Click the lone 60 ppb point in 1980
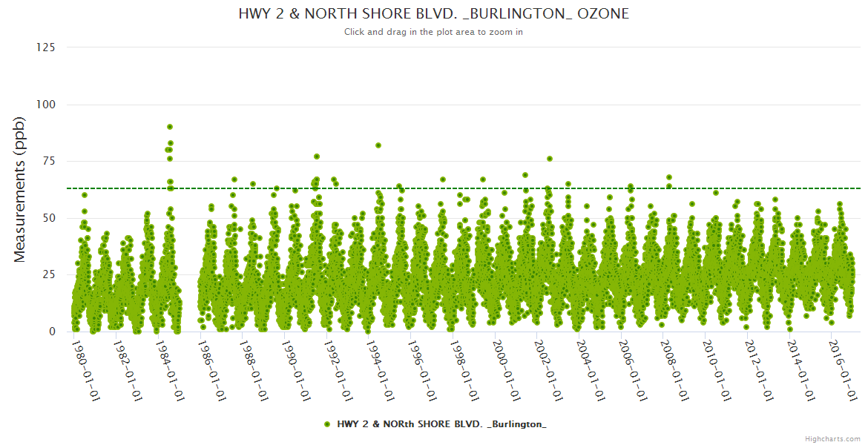The image size is (868, 445). (85, 195)
